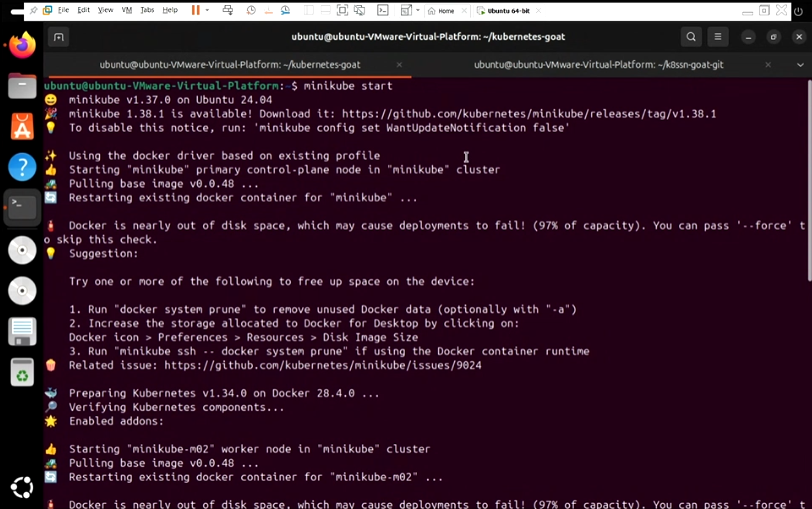Open the first disc icon in dock
Screen dimensions: 812x509
(x=22, y=250)
